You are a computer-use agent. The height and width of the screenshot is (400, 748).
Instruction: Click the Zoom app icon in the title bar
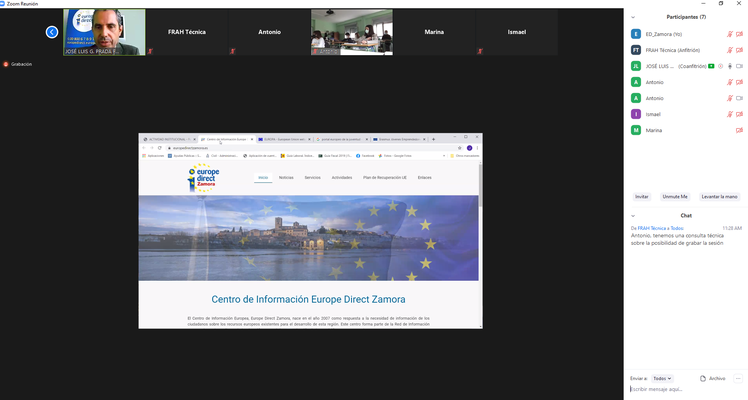[2, 3]
